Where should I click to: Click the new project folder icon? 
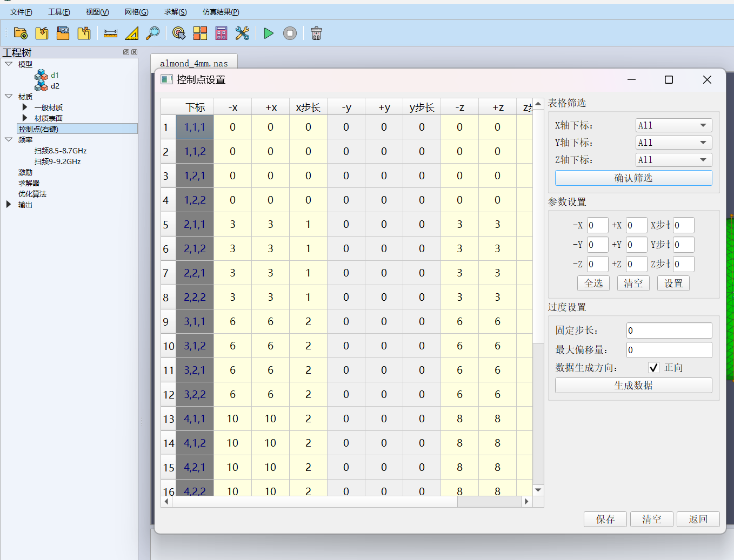click(21, 33)
